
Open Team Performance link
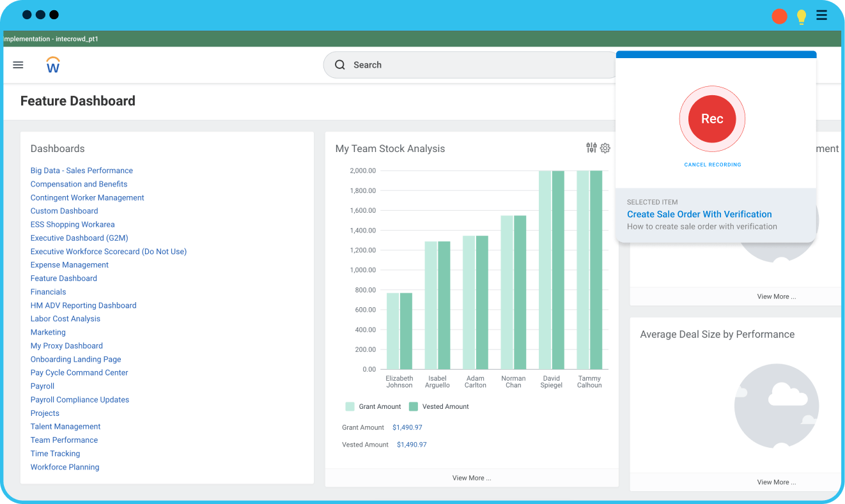point(65,440)
